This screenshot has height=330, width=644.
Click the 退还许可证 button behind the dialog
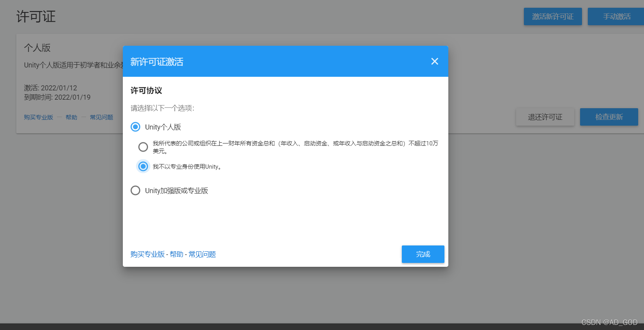(x=545, y=117)
